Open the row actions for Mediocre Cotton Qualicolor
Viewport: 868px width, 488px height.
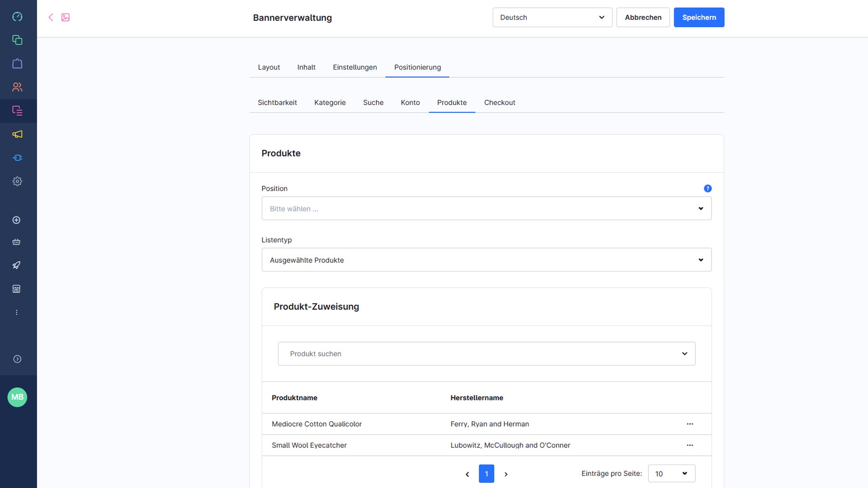click(x=689, y=424)
